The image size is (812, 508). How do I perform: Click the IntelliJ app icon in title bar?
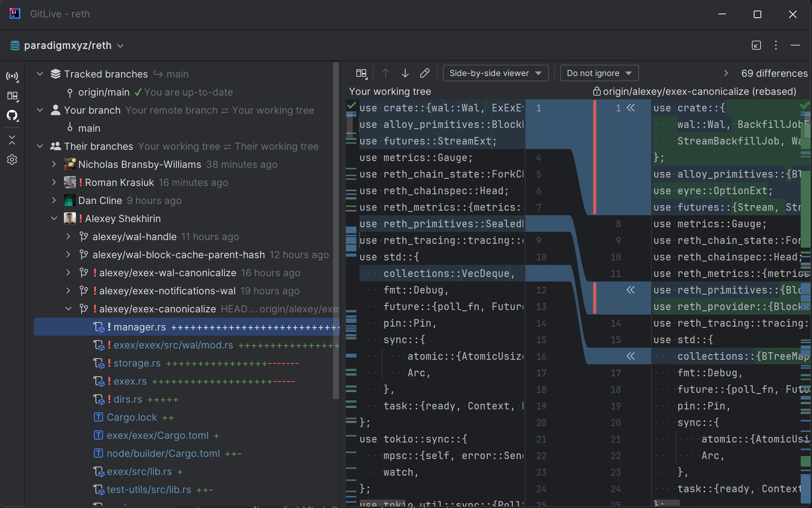15,14
